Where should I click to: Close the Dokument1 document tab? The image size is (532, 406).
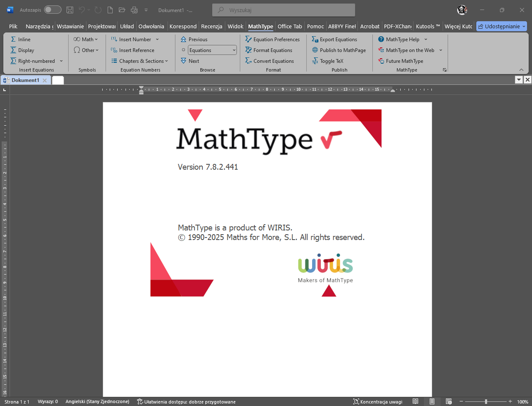[x=45, y=80]
